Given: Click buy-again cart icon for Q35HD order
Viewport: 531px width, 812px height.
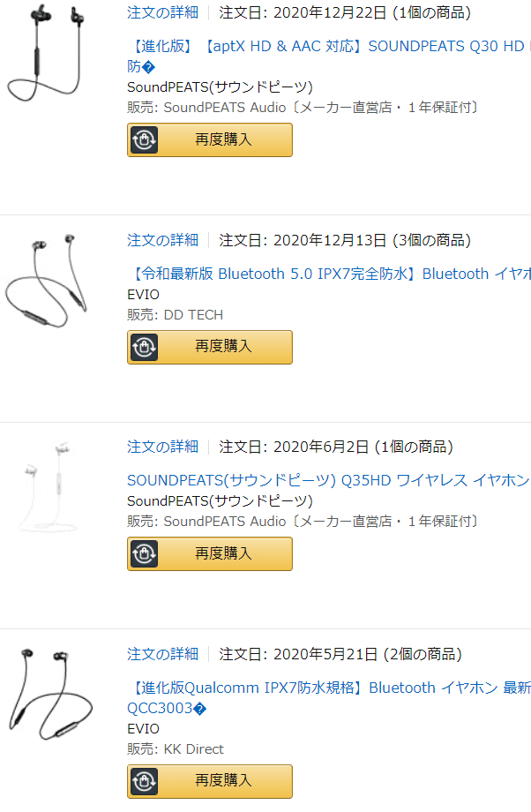Looking at the screenshot, I should coord(144,553).
